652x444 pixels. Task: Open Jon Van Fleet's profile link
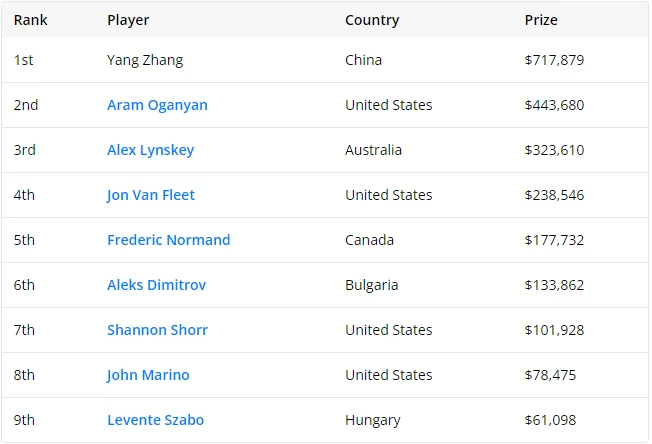click(x=151, y=195)
